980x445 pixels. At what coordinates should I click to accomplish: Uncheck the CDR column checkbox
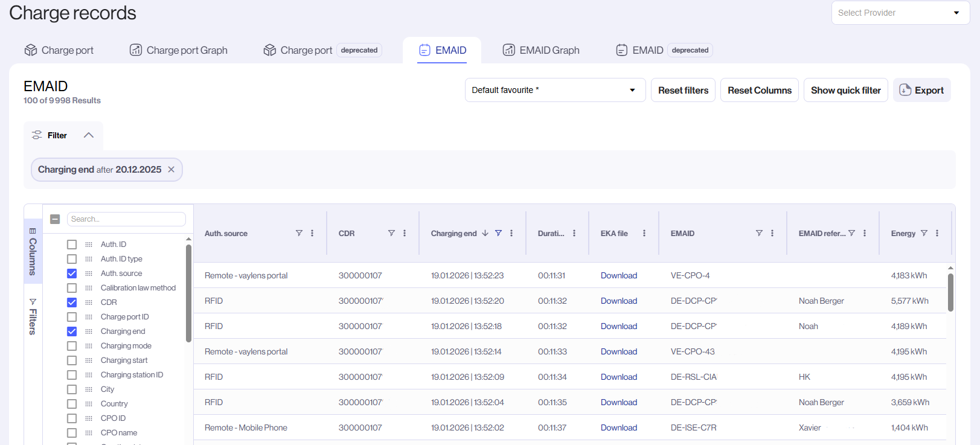(x=72, y=303)
